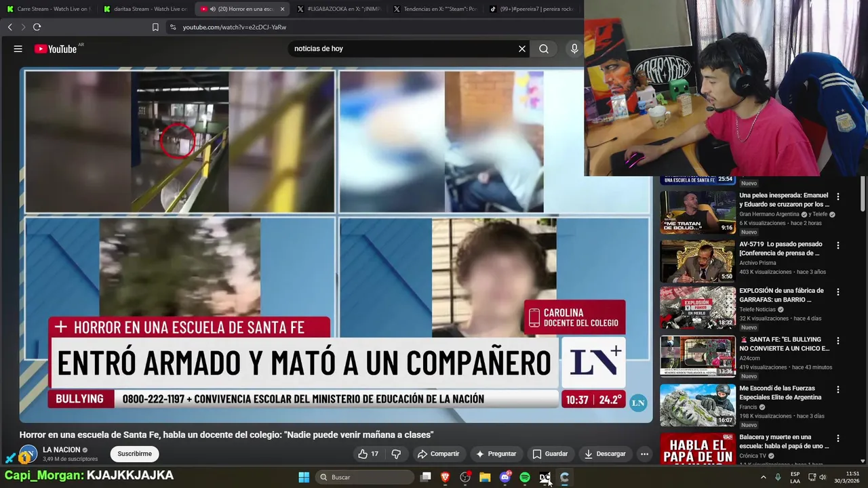The height and width of the screenshot is (488, 868).
Task: Start the search with the magnifier icon
Action: (544, 49)
